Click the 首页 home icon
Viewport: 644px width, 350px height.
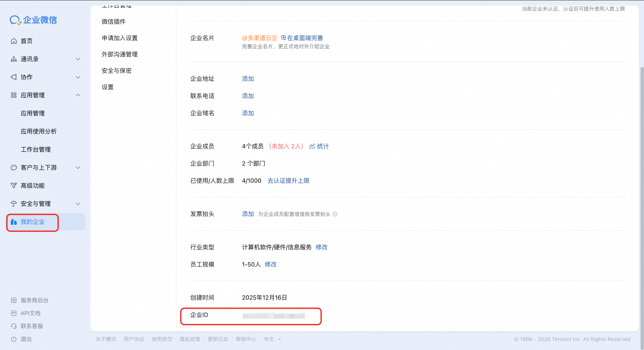click(x=14, y=41)
